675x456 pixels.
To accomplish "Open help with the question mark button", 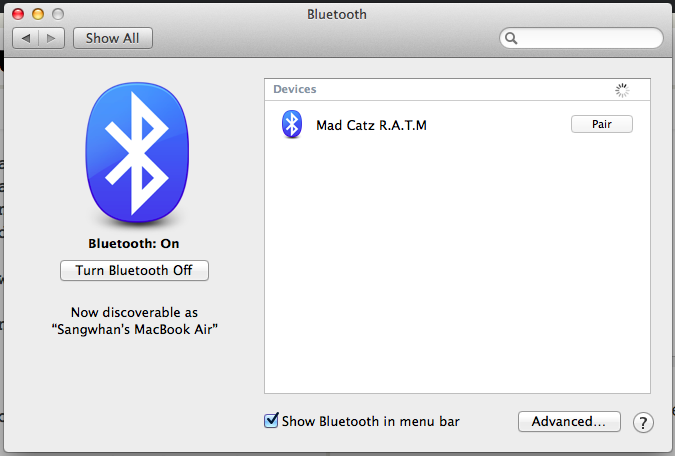I will [643, 422].
